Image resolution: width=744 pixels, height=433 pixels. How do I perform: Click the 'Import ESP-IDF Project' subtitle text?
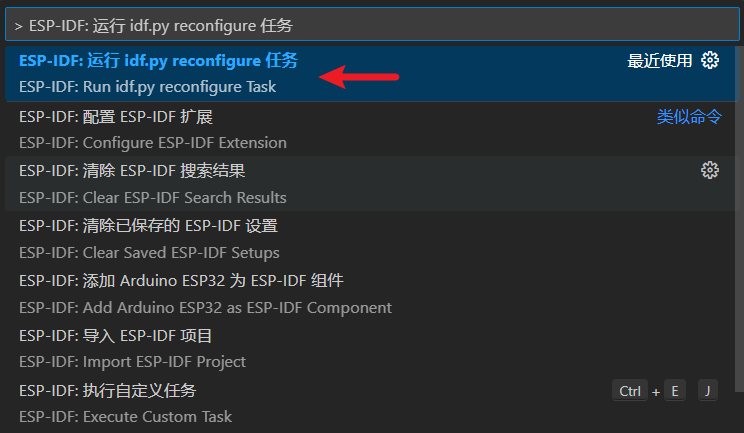click(x=132, y=362)
